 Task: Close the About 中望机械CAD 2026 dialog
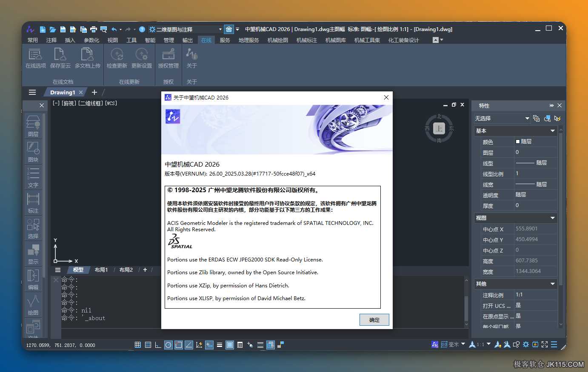click(x=386, y=97)
